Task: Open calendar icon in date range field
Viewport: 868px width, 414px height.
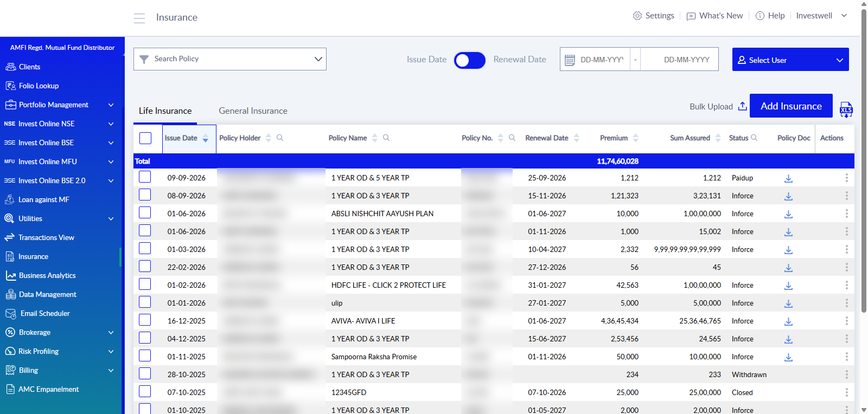Action: [x=570, y=60]
